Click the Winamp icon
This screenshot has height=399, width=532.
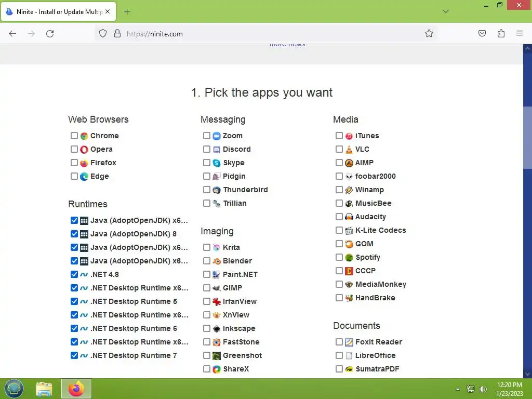click(x=349, y=190)
